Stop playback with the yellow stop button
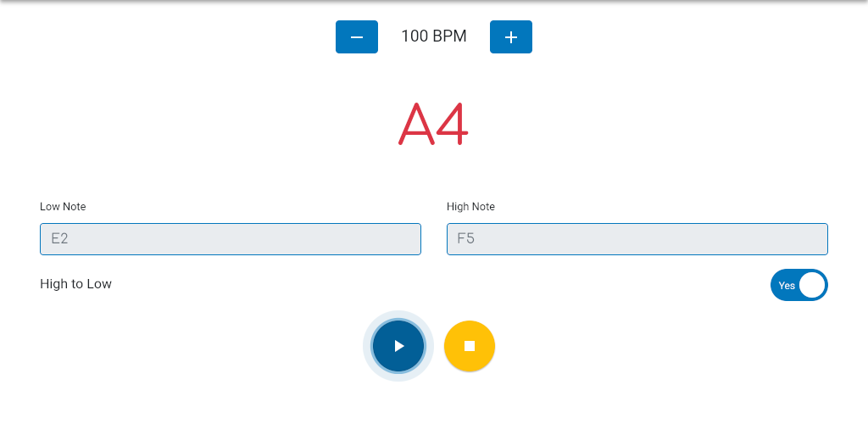 (470, 346)
